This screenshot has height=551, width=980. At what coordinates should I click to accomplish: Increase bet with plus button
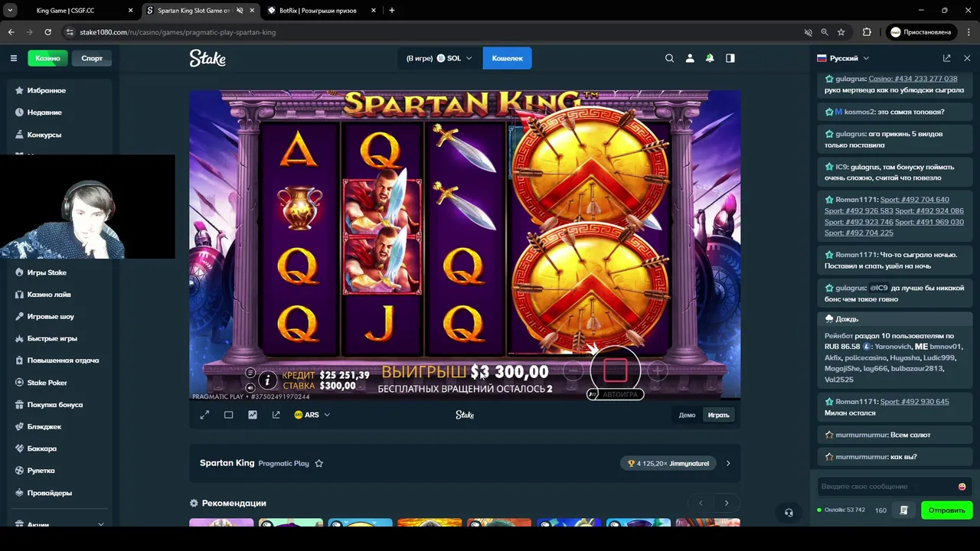[657, 371]
